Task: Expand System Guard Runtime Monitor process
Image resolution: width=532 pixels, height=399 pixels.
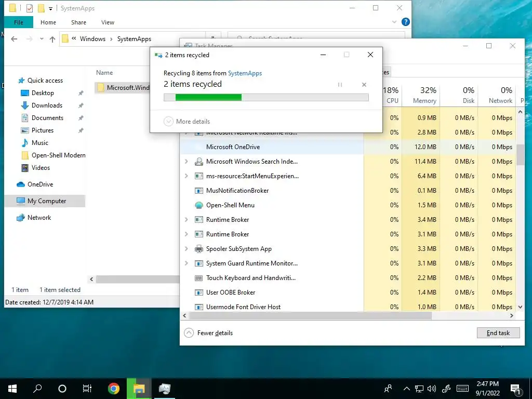Action: [x=187, y=263]
